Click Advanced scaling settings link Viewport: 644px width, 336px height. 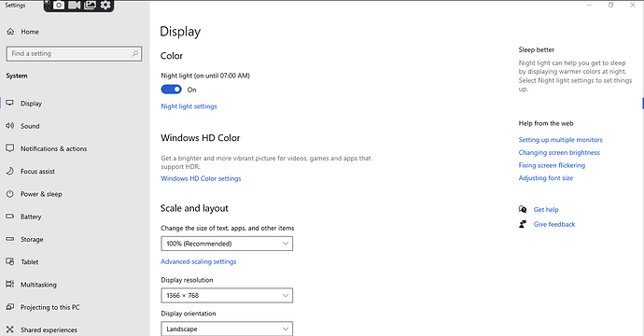(x=199, y=261)
